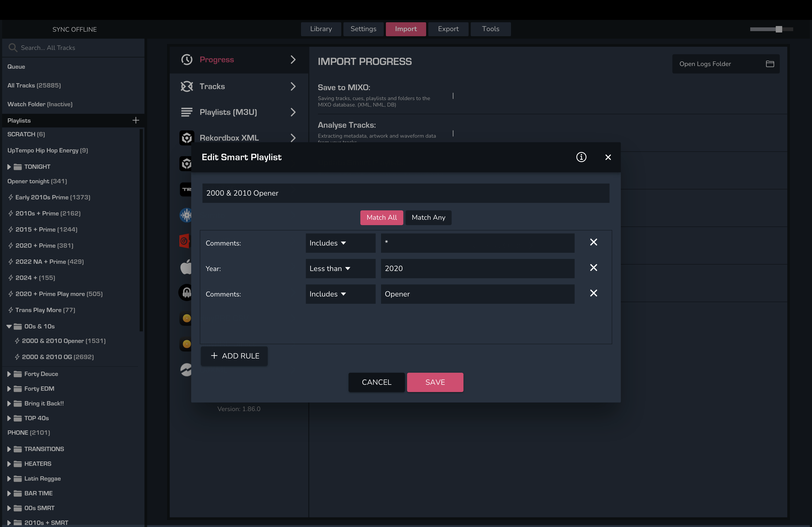Open the Export tab
Viewport: 812px width, 527px height.
(448, 29)
